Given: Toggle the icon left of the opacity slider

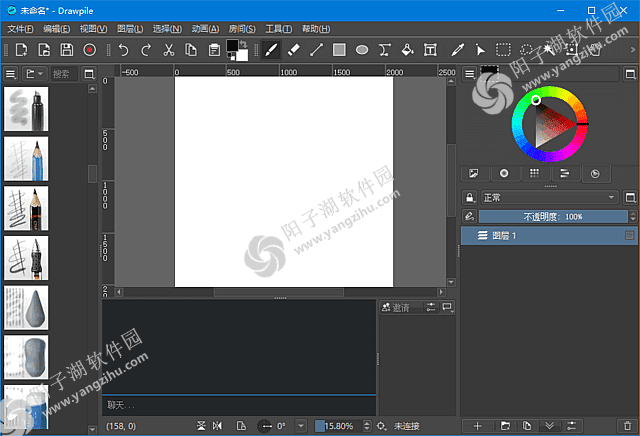Looking at the screenshot, I should tap(469, 216).
